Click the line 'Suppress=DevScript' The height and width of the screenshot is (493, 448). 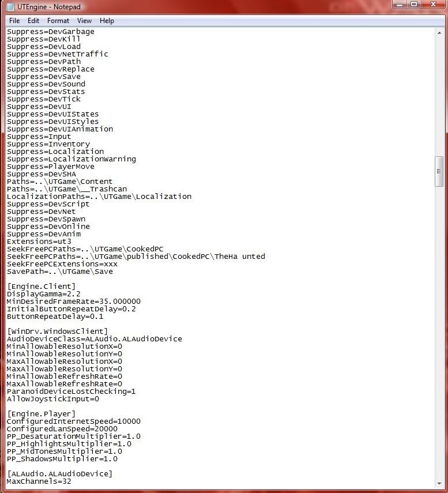(48, 204)
